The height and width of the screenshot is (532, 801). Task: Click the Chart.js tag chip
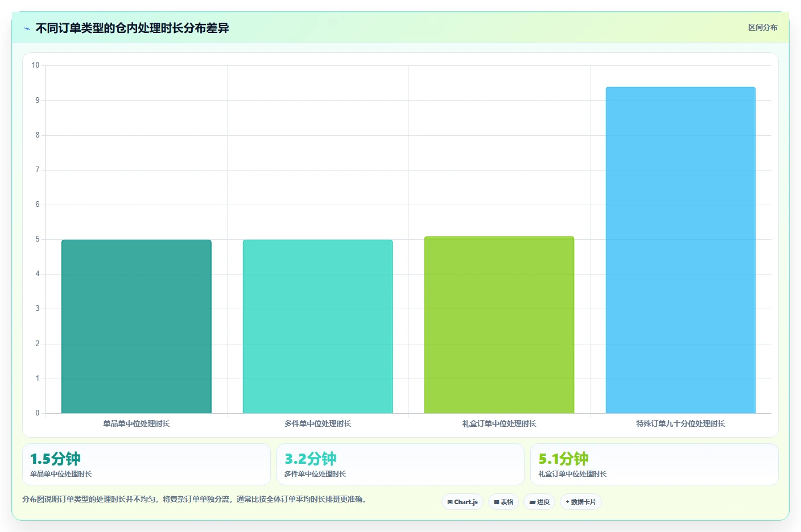[463, 502]
